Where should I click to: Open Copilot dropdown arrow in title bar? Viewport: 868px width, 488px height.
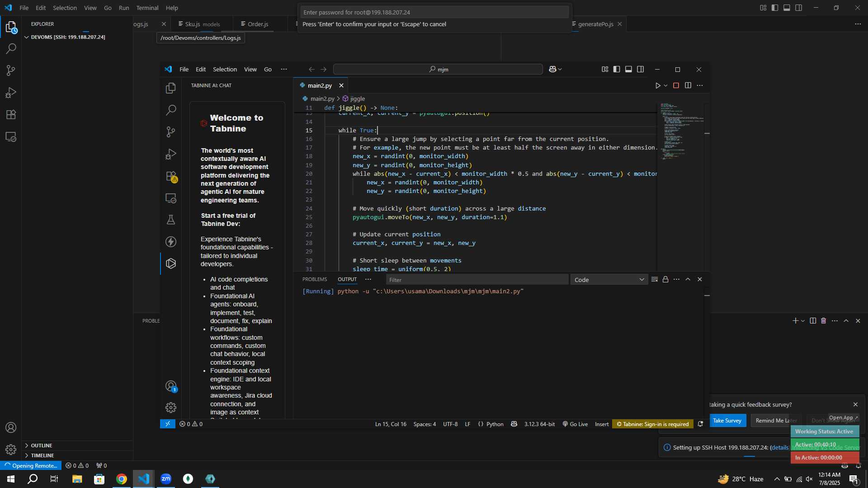pyautogui.click(x=560, y=69)
